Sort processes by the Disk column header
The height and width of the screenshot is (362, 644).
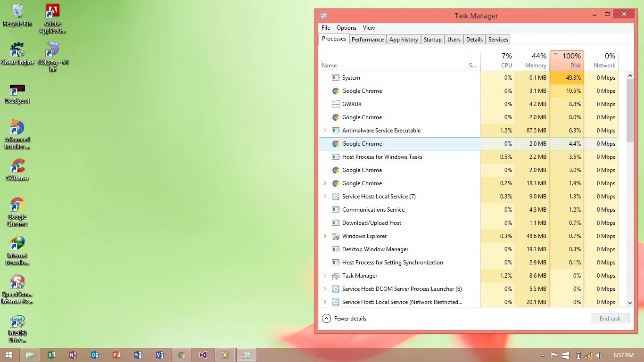click(x=567, y=60)
